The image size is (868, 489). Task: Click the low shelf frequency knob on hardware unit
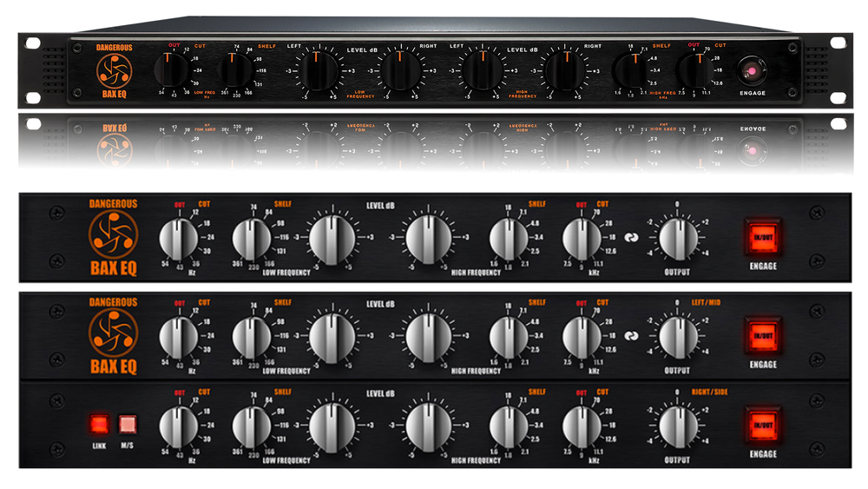point(236,70)
